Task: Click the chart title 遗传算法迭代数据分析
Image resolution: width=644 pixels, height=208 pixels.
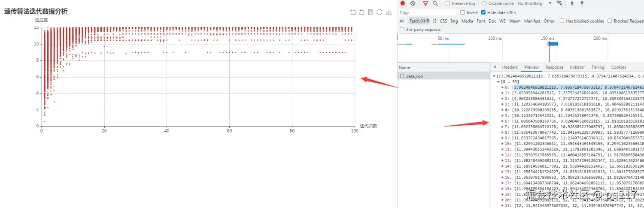Action: [x=36, y=12]
